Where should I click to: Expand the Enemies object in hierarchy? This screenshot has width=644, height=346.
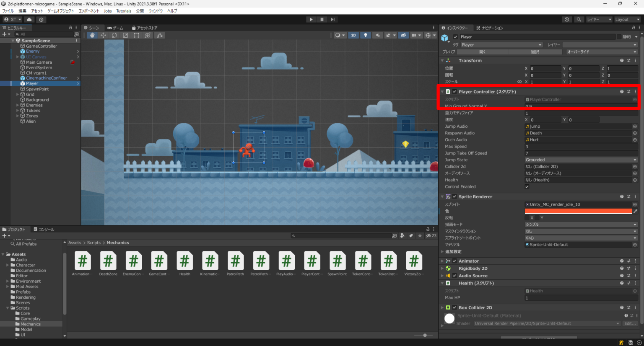pyautogui.click(x=18, y=105)
